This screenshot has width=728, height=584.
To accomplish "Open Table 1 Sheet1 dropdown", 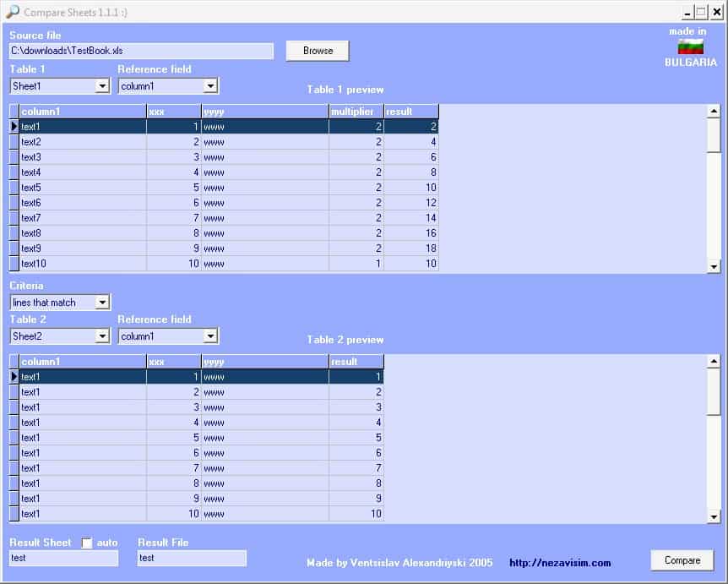I will pos(102,86).
